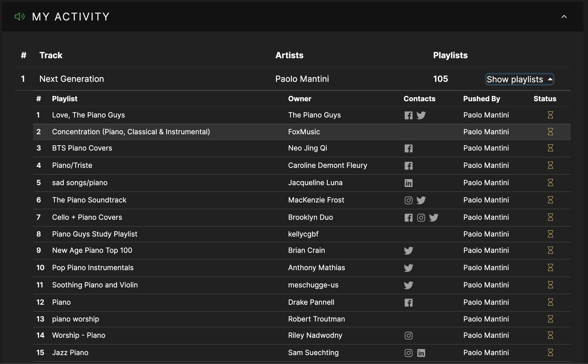Open Neo Jing Qi Facebook contact
Viewport: 588px width, 364px height.
point(408,148)
